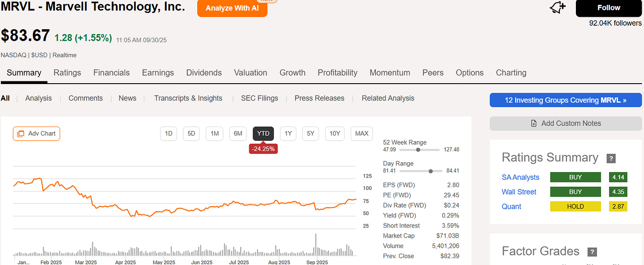Screen dimensions: 644x265
Task: Open the Momentum tab
Action: pos(390,73)
